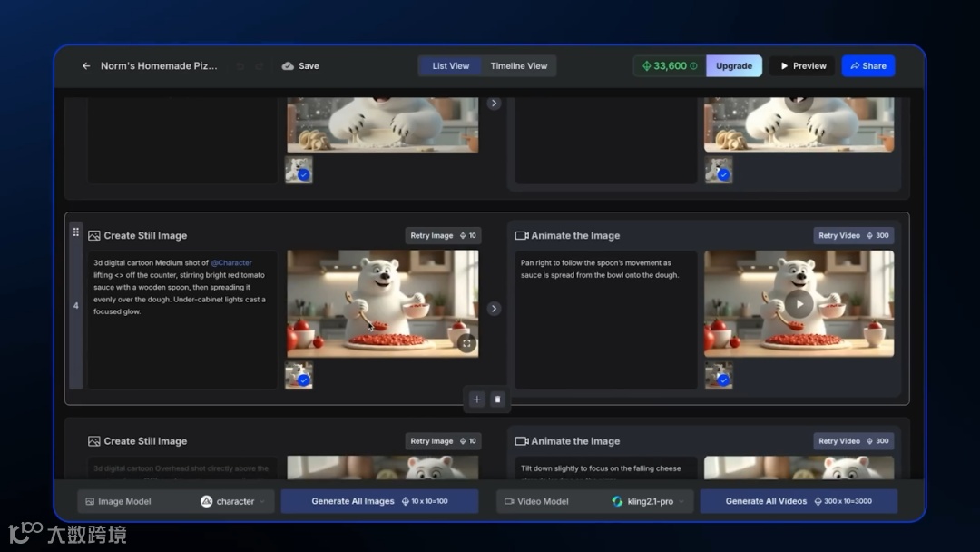Click Generate All Videos button
The width and height of the screenshot is (980, 552).
coord(799,501)
